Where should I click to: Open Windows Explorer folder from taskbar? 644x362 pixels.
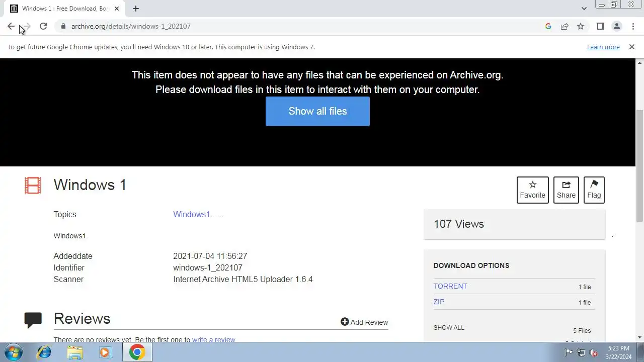75,352
